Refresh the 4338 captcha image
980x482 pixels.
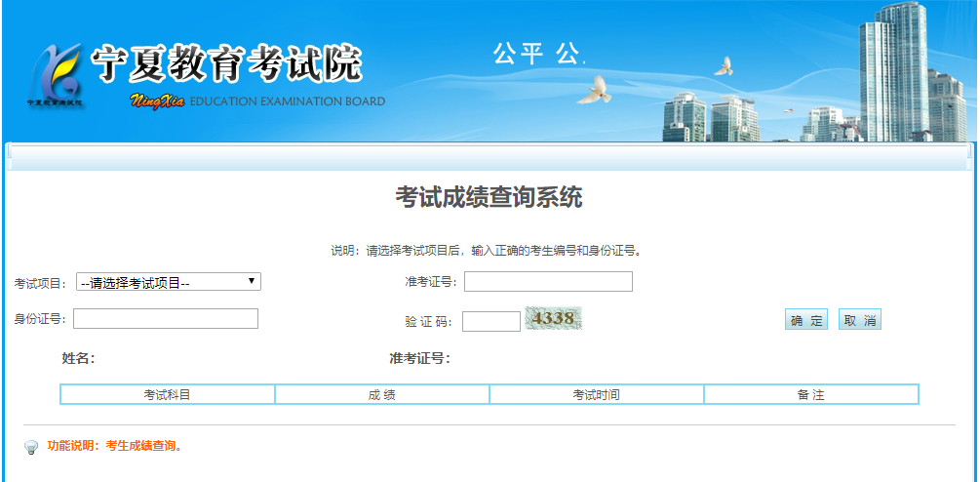coord(554,318)
